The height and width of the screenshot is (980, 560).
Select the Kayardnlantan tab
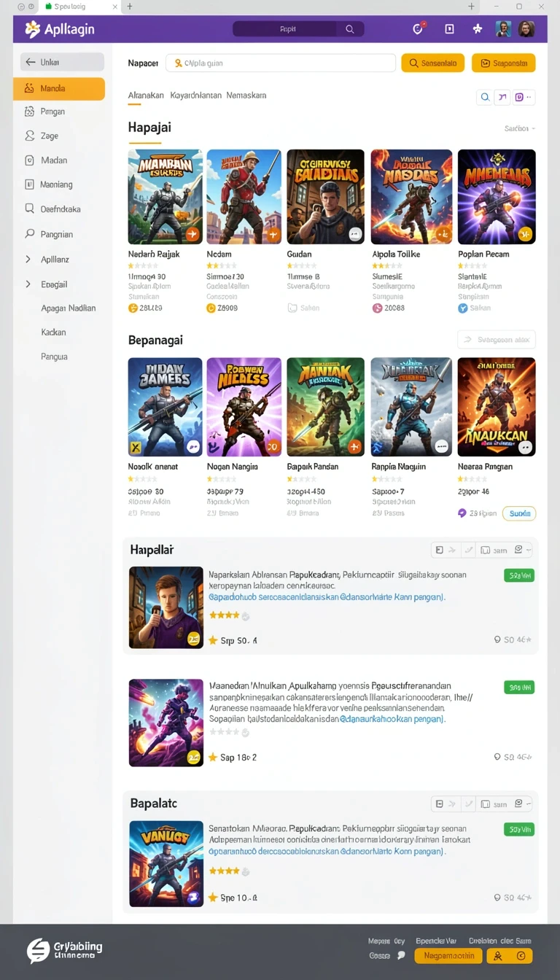click(x=196, y=96)
